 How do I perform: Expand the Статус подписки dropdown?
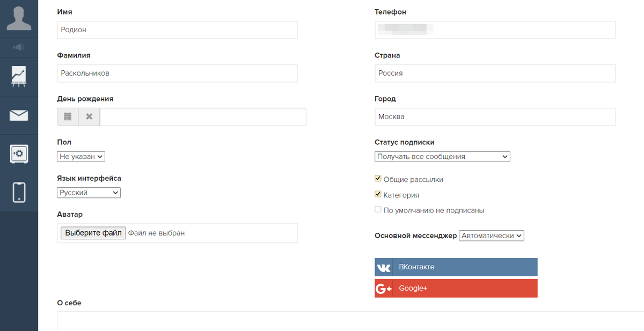click(442, 157)
